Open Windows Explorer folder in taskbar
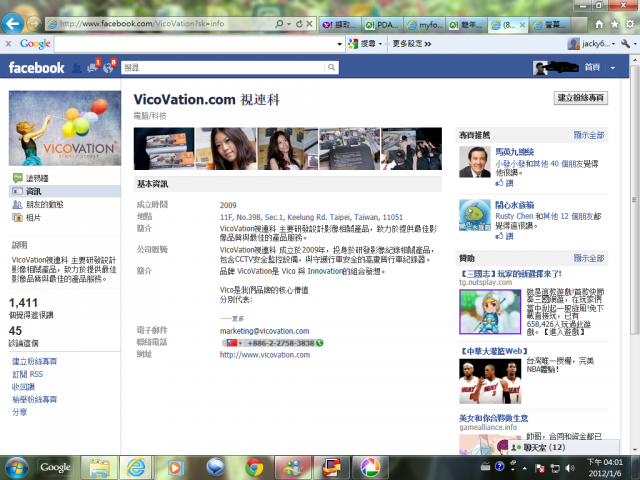This screenshot has width=640, height=480. pos(99,468)
